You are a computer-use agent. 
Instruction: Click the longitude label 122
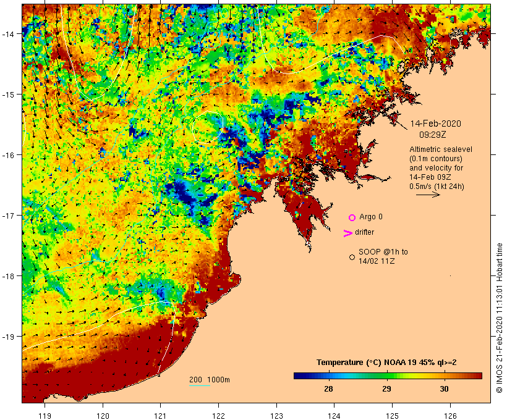(219, 416)
